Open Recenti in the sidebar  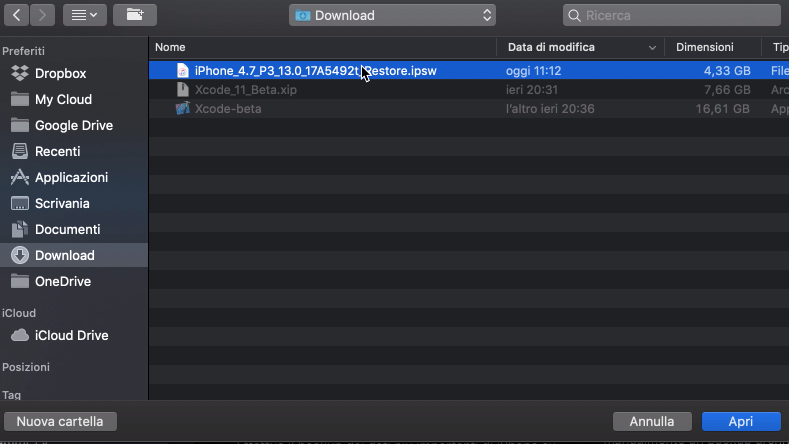point(57,152)
